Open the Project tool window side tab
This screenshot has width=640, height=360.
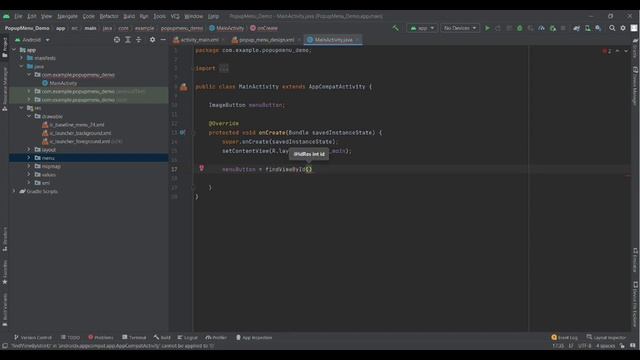click(4, 47)
